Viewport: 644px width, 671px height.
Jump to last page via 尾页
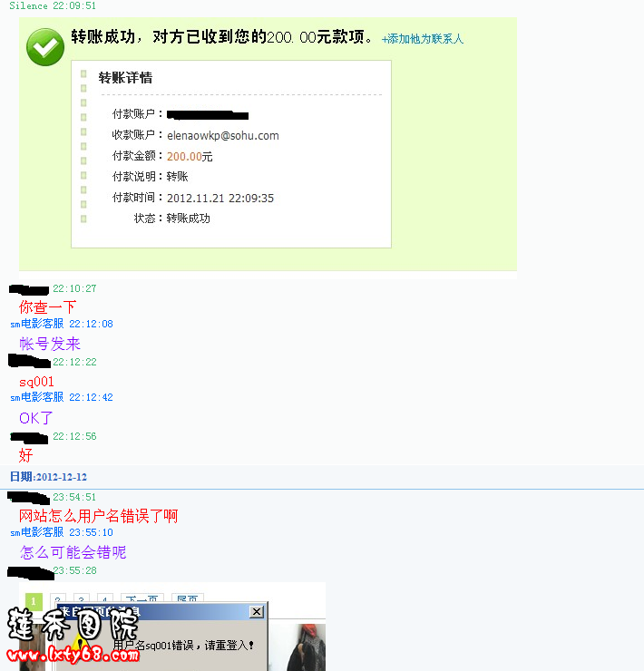coord(188,598)
